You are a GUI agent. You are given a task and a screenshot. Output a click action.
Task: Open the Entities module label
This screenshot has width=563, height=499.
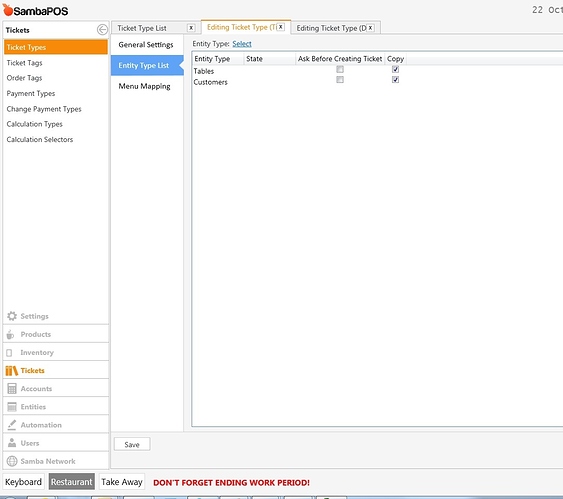(33, 407)
